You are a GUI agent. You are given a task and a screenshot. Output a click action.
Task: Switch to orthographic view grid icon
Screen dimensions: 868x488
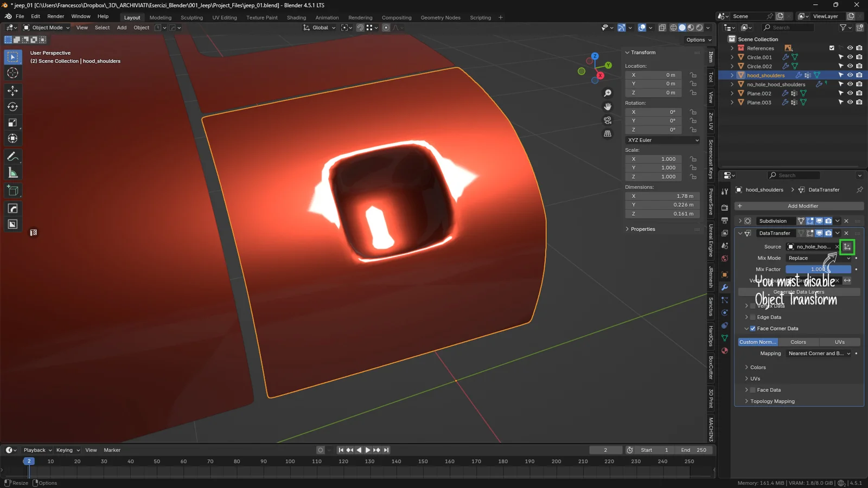[608, 133]
